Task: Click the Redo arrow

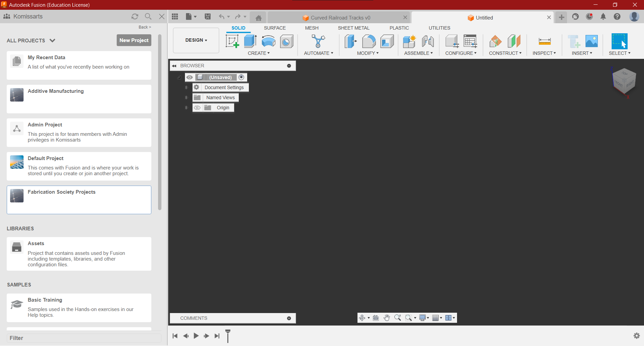Action: pyautogui.click(x=238, y=16)
